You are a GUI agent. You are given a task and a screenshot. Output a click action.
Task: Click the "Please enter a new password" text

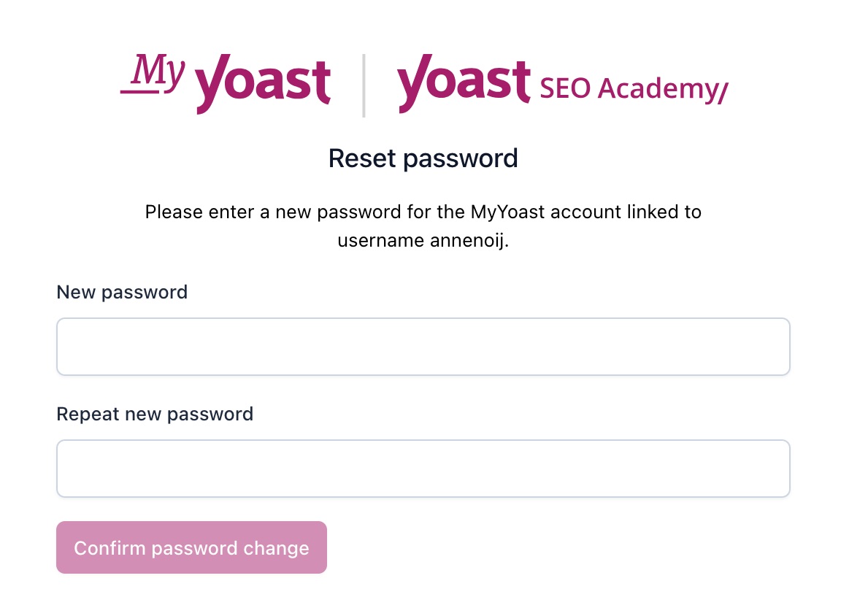pyautogui.click(x=273, y=212)
